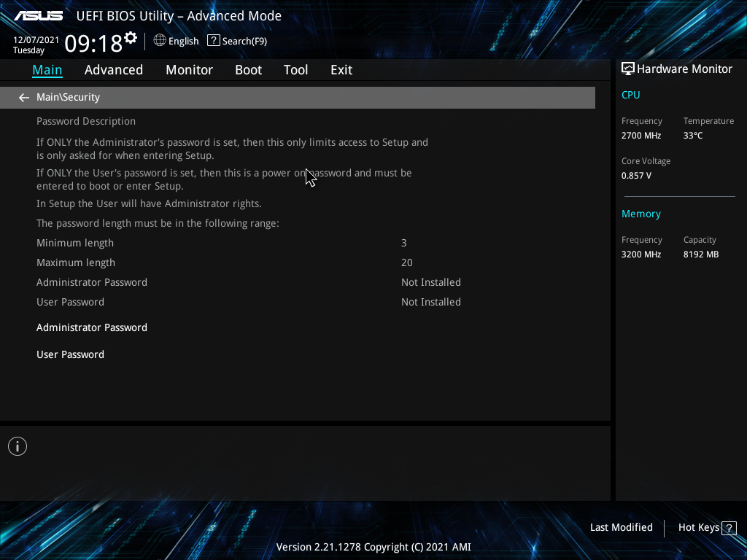Open the date and time settings gear
The image size is (747, 560).
[x=131, y=38]
